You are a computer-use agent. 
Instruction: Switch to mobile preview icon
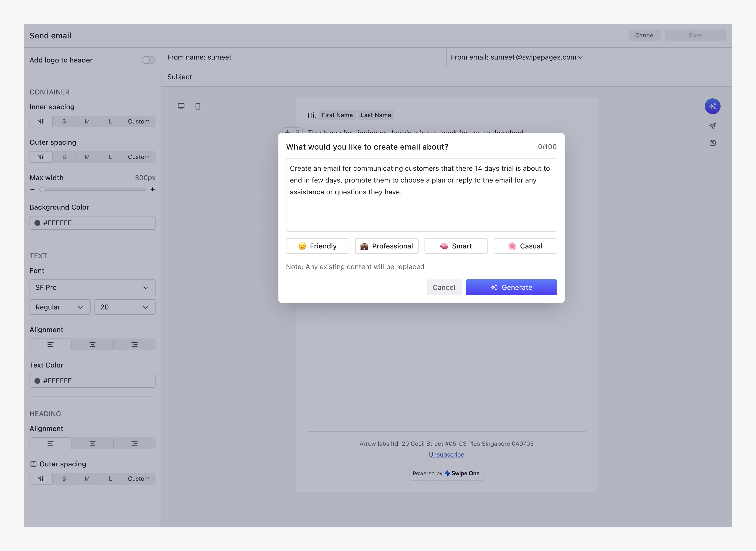198,107
